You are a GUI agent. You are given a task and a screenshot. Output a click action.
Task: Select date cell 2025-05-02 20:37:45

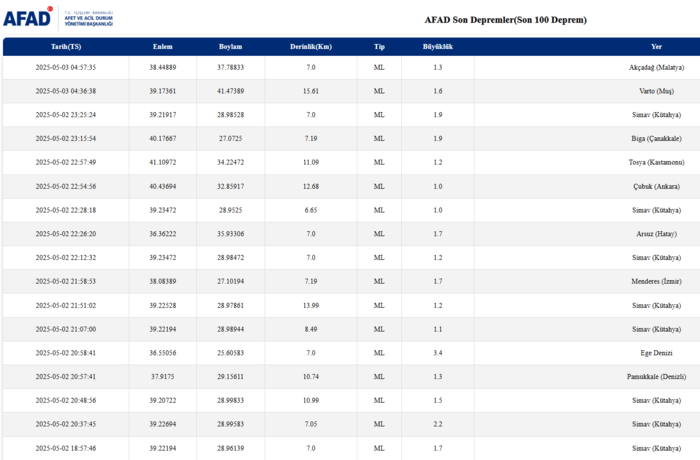pyautogui.click(x=66, y=424)
